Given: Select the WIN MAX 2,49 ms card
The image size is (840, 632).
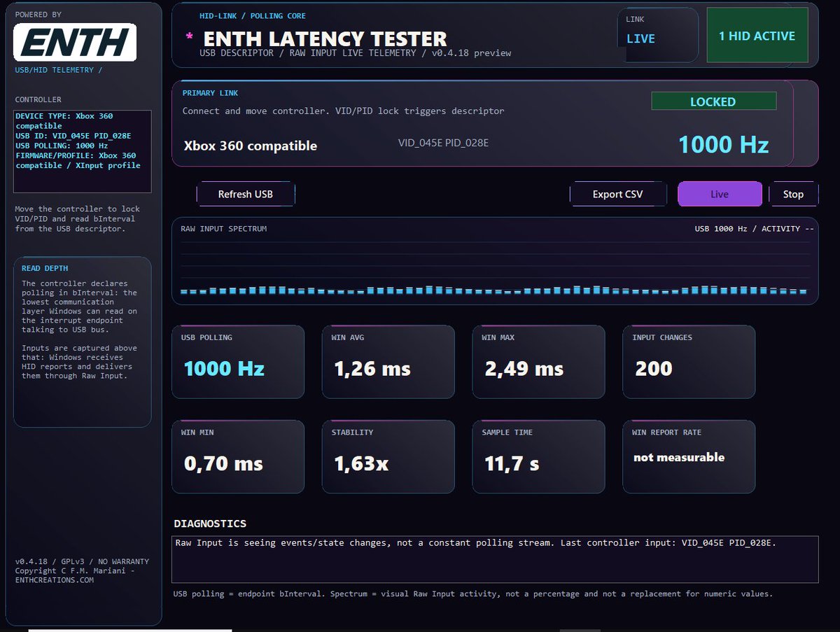Looking at the screenshot, I should [539, 361].
